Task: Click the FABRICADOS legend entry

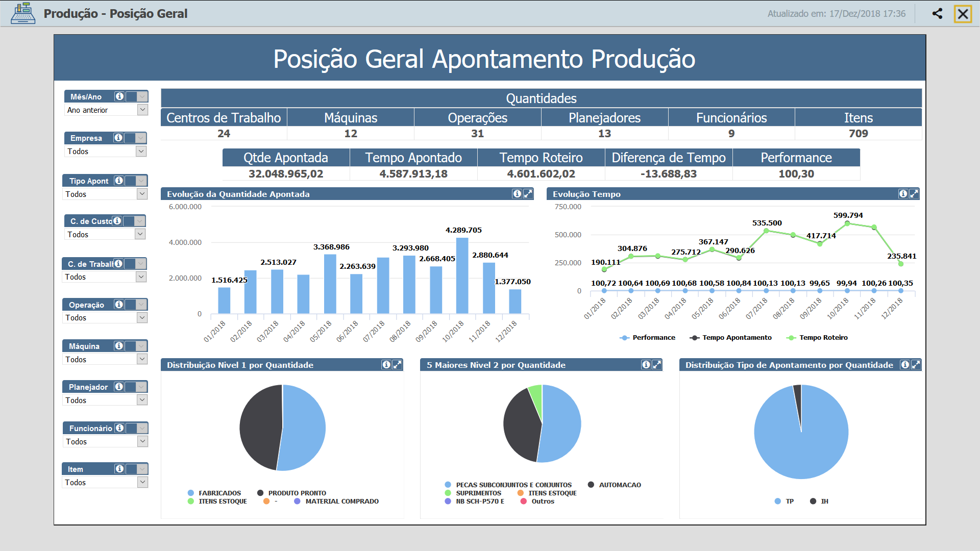Action: click(x=219, y=493)
